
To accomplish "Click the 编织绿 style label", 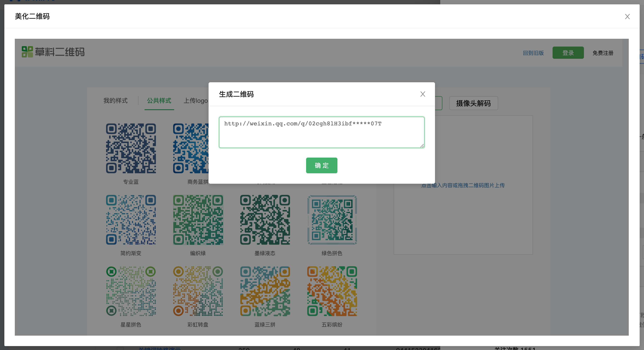I will point(198,253).
